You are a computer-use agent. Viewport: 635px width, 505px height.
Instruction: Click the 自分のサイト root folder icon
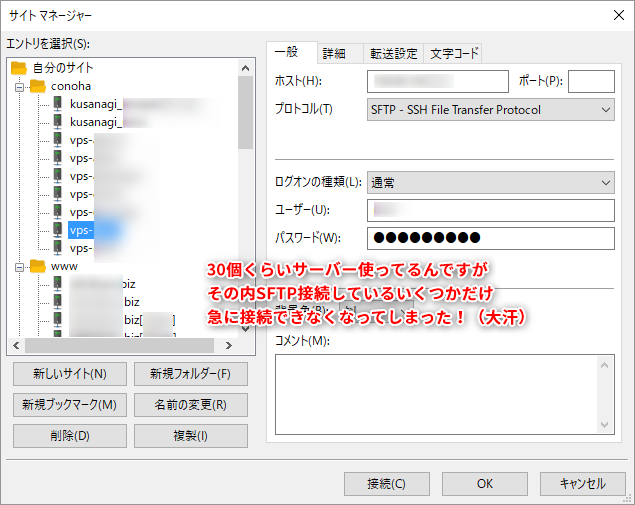click(19, 68)
